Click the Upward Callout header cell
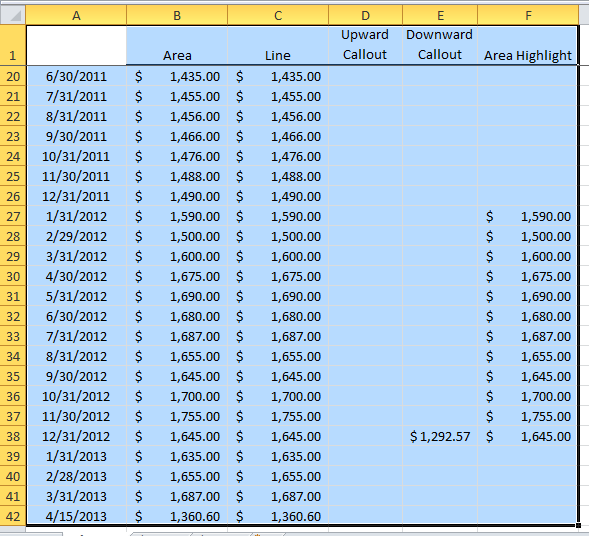Image resolution: width=589 pixels, height=536 pixels. [365, 45]
